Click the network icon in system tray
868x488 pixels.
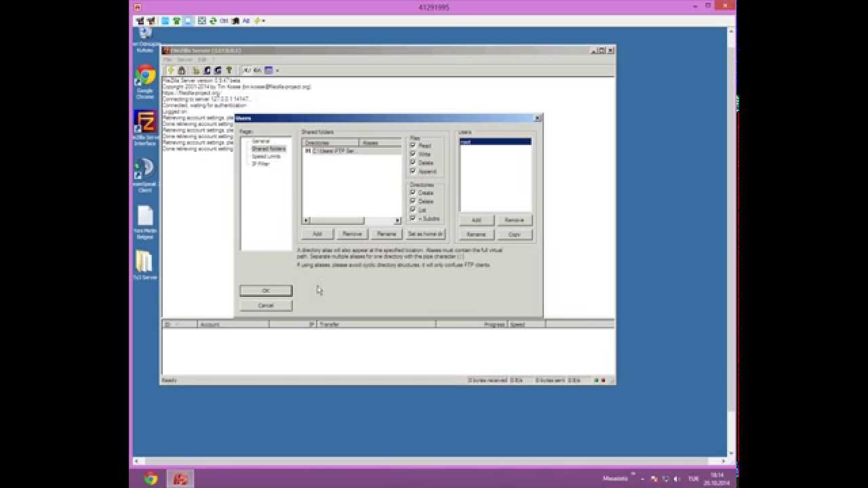point(665,479)
